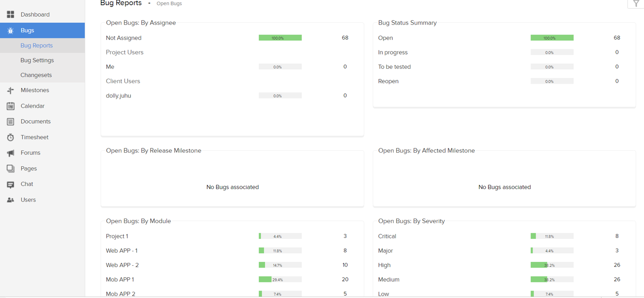This screenshot has width=644, height=298.
Task: Click the Timesheet stopwatch icon
Action: point(10,137)
